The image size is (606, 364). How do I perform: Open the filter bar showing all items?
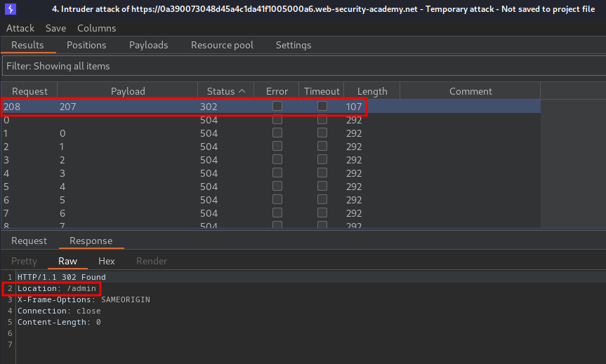tap(304, 66)
